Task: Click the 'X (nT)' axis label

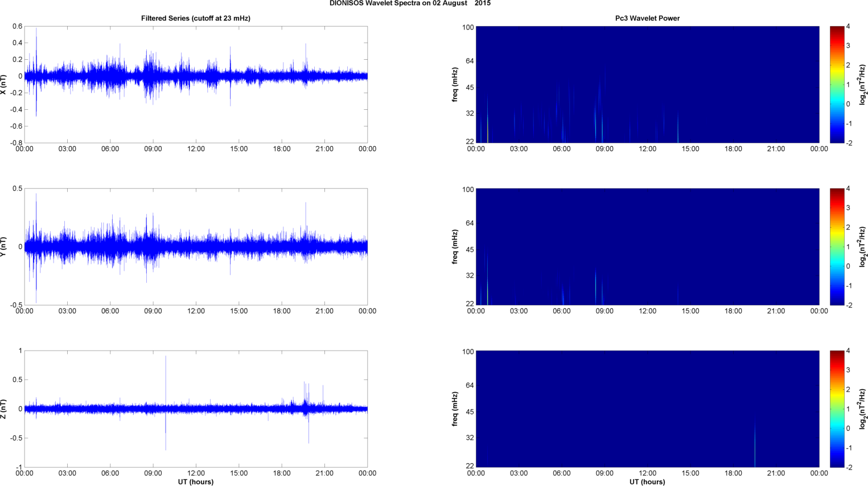Action: click(4, 85)
